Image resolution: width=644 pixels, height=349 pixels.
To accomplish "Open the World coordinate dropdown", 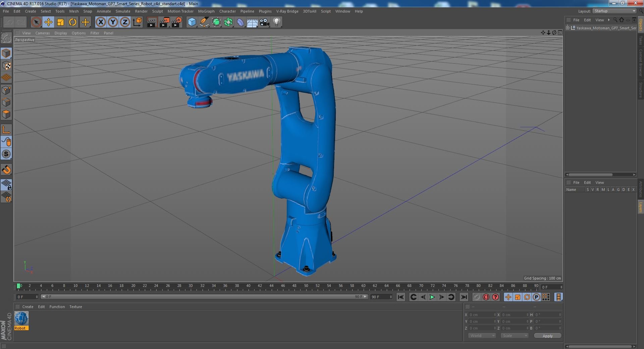I will [x=482, y=336].
